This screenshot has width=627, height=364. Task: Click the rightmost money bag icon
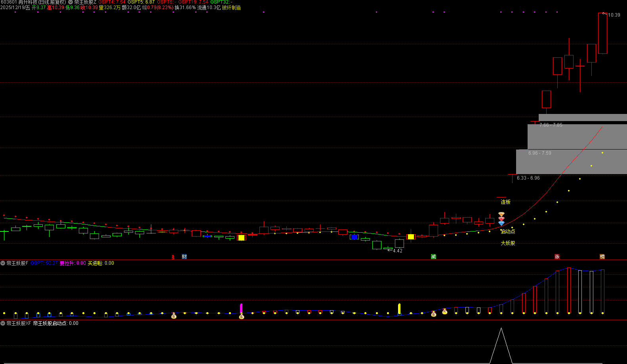pos(445,311)
